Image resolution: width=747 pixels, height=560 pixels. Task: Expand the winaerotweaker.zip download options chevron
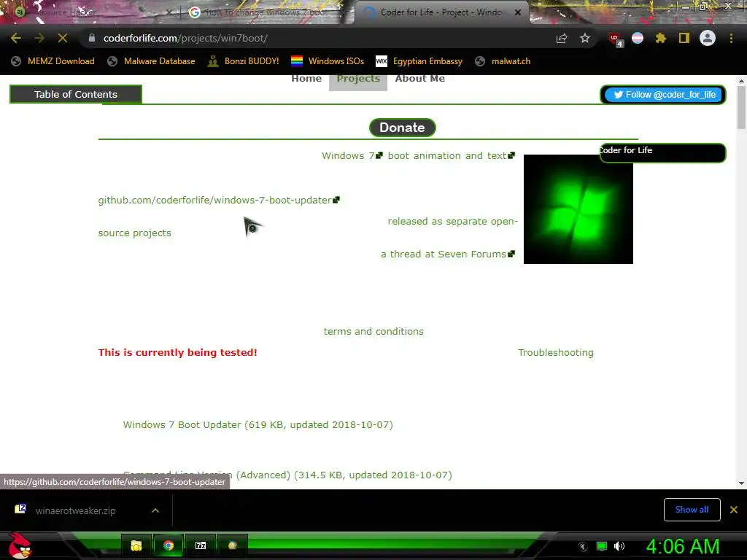(155, 510)
